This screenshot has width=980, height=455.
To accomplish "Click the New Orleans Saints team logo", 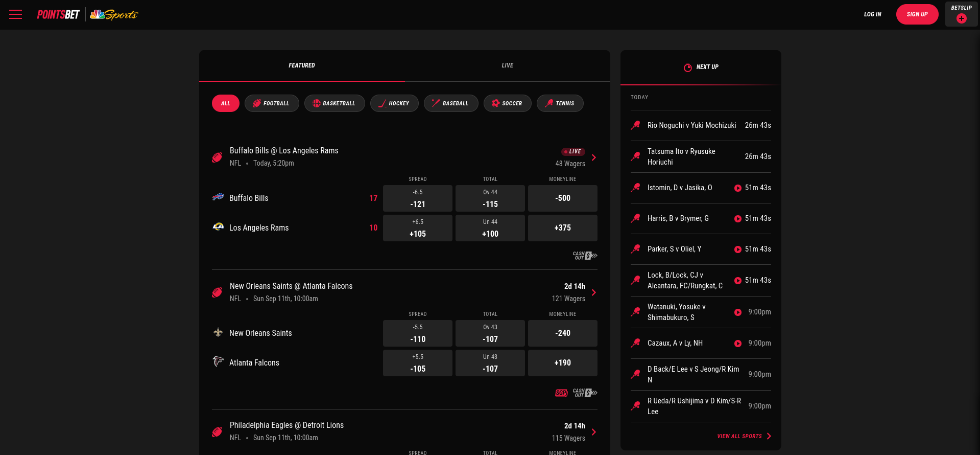I will coord(218,332).
